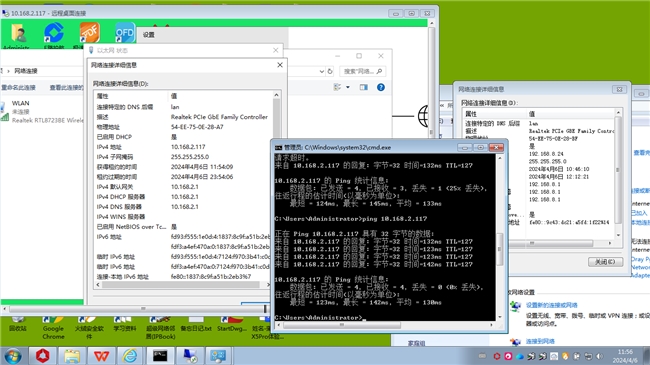The width and height of the screenshot is (650, 365).
Task: Open the OFD desktop shortcut in remote session
Action: tap(125, 33)
